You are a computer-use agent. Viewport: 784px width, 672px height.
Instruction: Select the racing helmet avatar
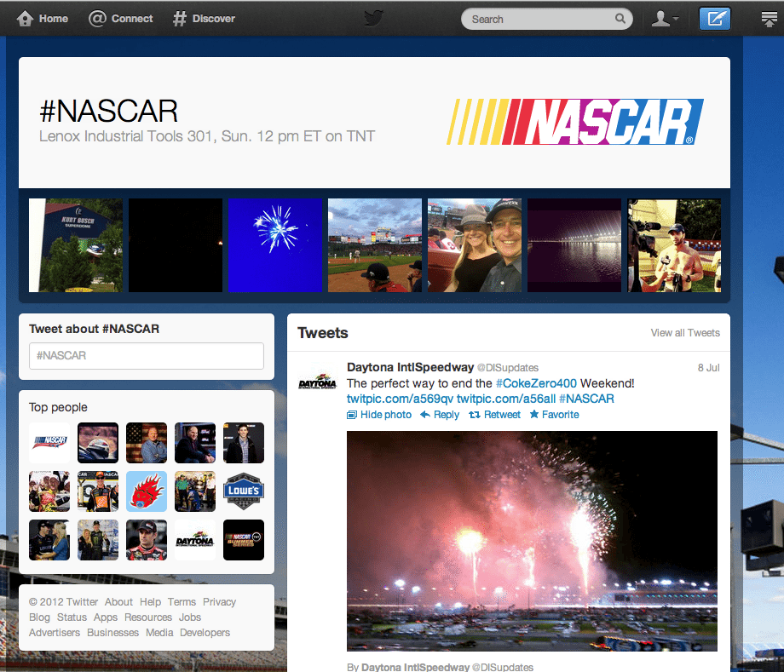tap(98, 443)
